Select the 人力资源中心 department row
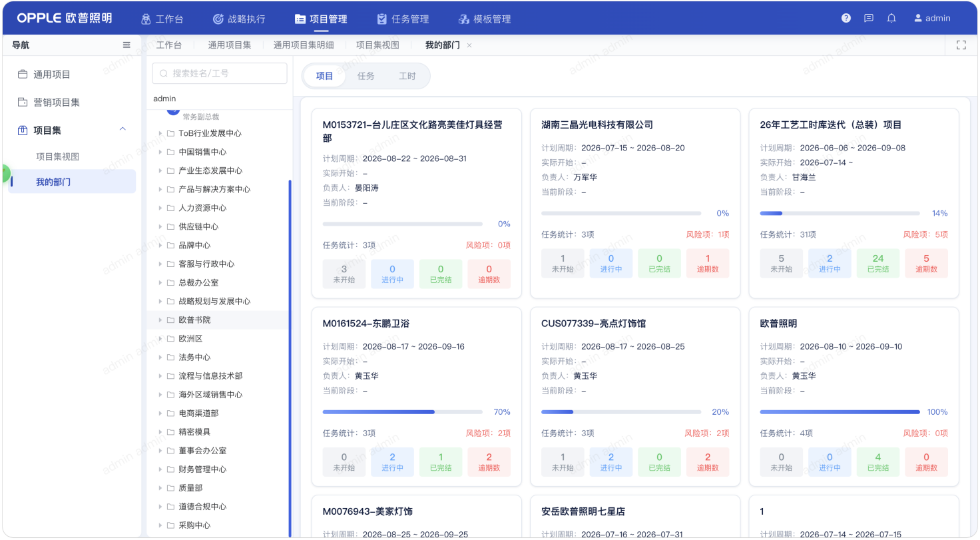 [x=218, y=208]
